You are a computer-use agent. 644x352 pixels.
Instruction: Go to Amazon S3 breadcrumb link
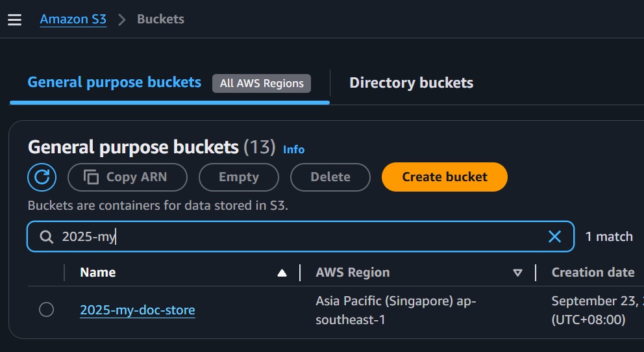tap(73, 19)
